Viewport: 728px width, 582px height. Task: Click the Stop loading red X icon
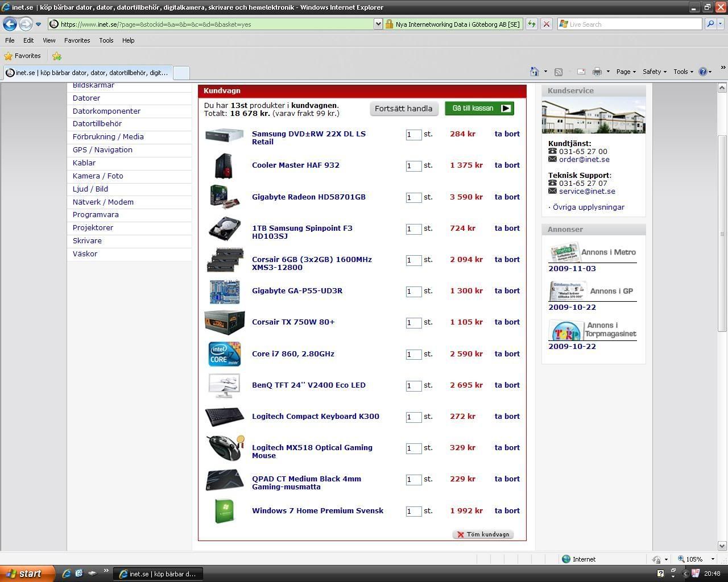(x=546, y=24)
